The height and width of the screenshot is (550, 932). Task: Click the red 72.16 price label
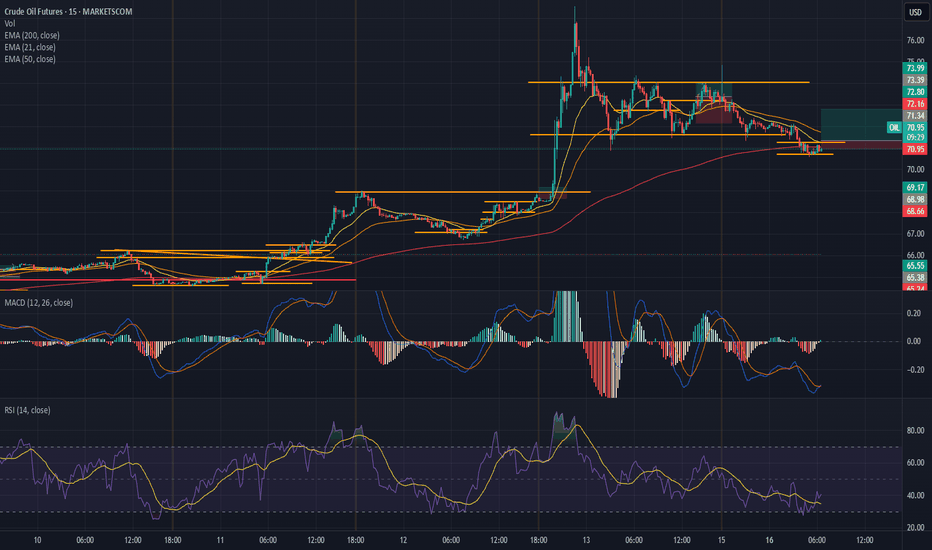tap(915, 103)
